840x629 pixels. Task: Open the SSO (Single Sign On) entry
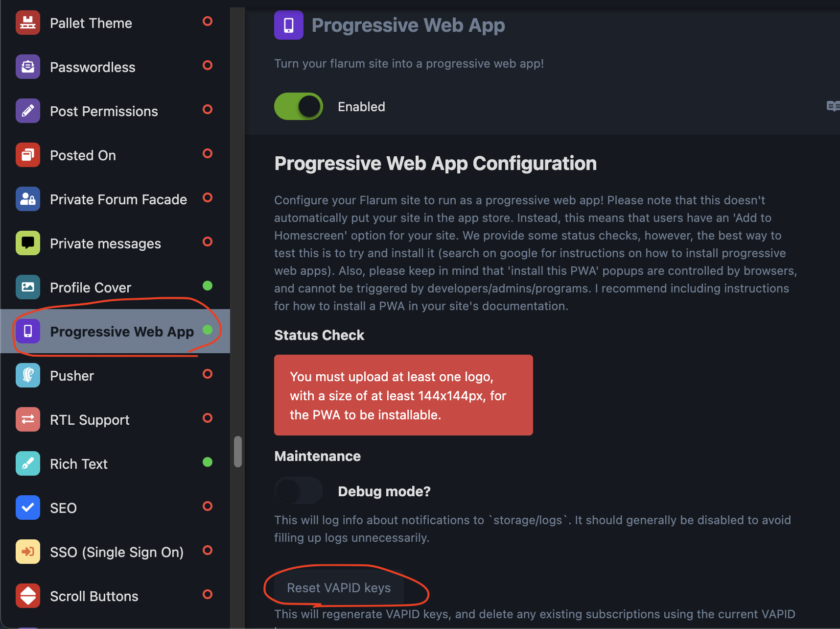117,552
